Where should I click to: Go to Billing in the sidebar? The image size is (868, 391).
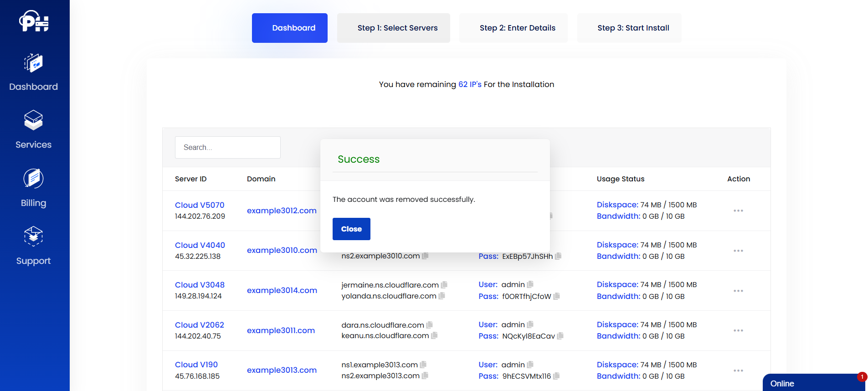click(33, 179)
